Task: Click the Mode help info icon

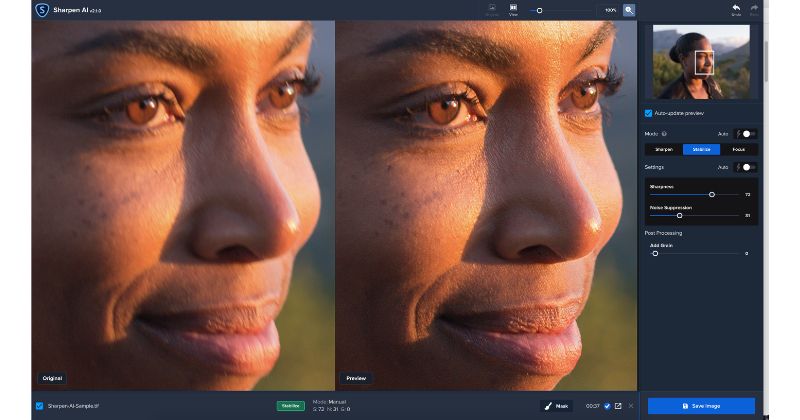Action: pyautogui.click(x=664, y=134)
